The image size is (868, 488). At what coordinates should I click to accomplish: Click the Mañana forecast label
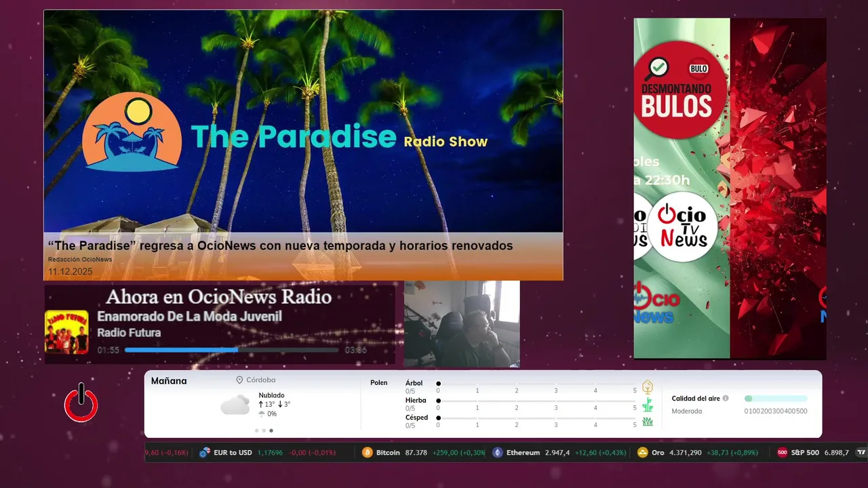click(169, 381)
